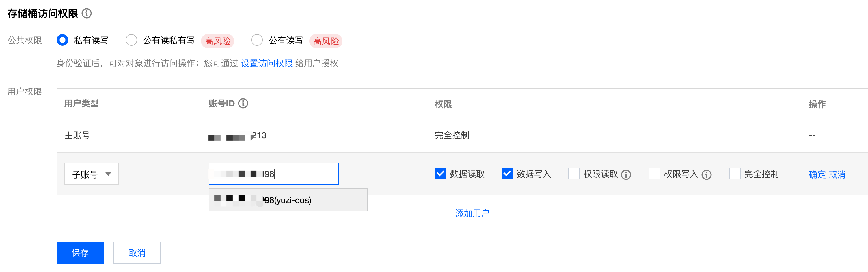Enable the 权限读取 checkbox
868x272 pixels.
pos(573,173)
